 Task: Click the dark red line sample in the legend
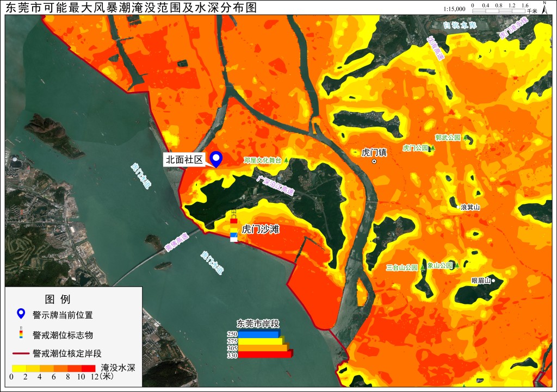[21, 353]
